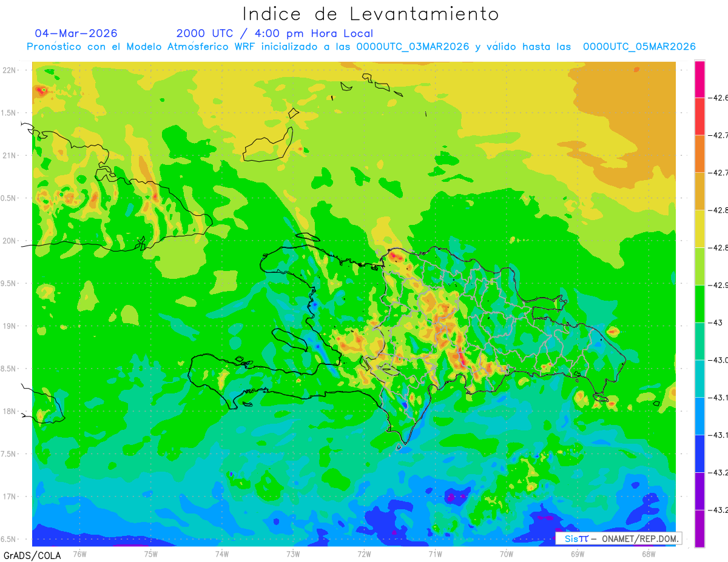Click the bright yellow swatch in the color legend
The height and width of the screenshot is (562, 728).
tap(699, 229)
